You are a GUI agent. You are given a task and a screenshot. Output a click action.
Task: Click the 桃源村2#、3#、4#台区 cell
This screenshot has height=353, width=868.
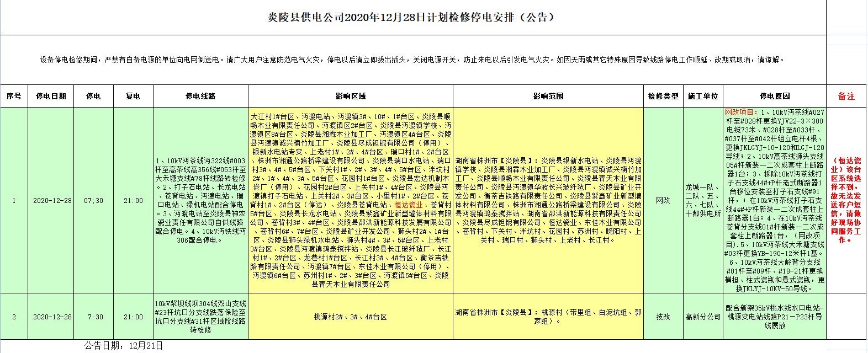click(351, 317)
